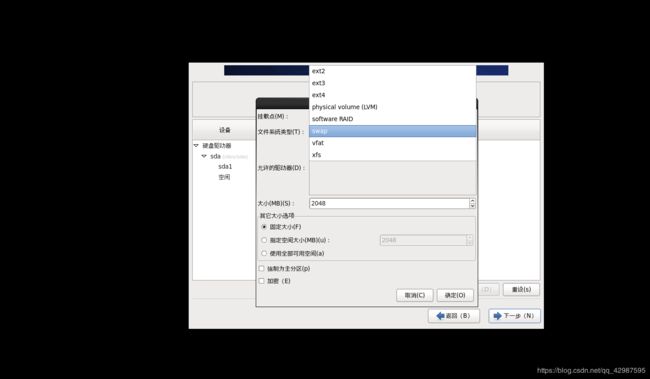
Task: Click the 设备 column header
Action: point(225,130)
